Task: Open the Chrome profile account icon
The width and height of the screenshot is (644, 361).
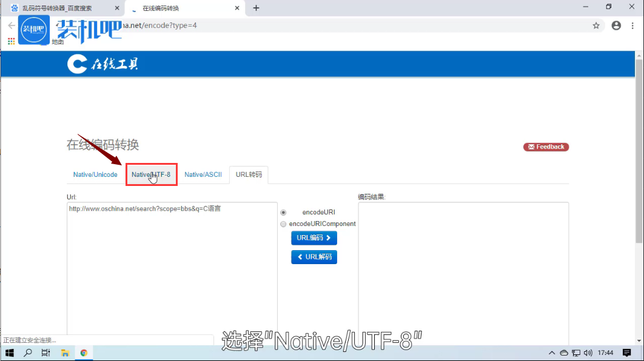Action: click(x=616, y=25)
